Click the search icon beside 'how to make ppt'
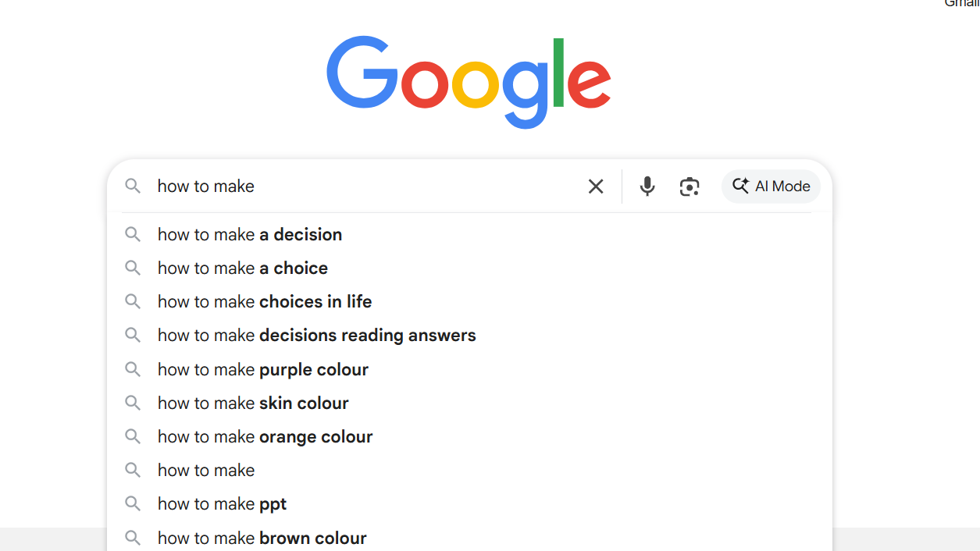 pyautogui.click(x=133, y=503)
